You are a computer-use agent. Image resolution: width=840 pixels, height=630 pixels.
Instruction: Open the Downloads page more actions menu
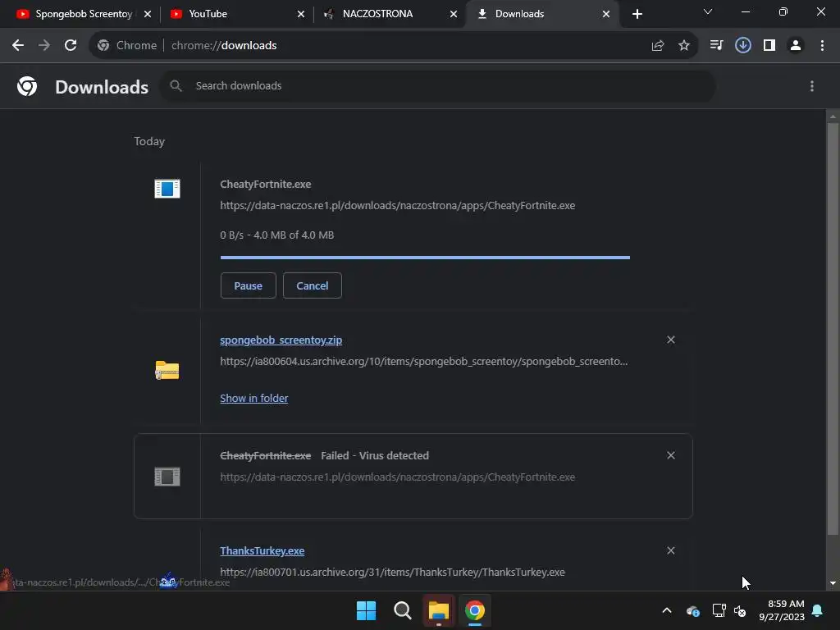point(812,86)
